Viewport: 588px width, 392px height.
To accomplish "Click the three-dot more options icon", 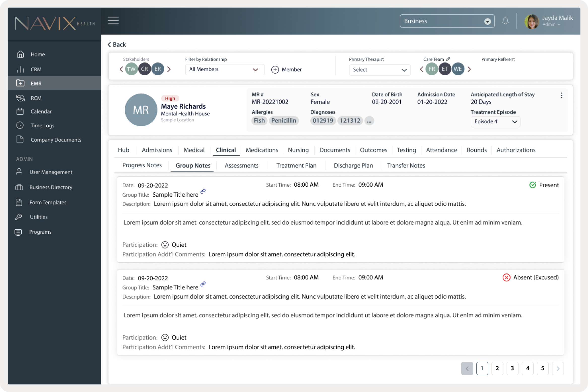I will (x=562, y=95).
